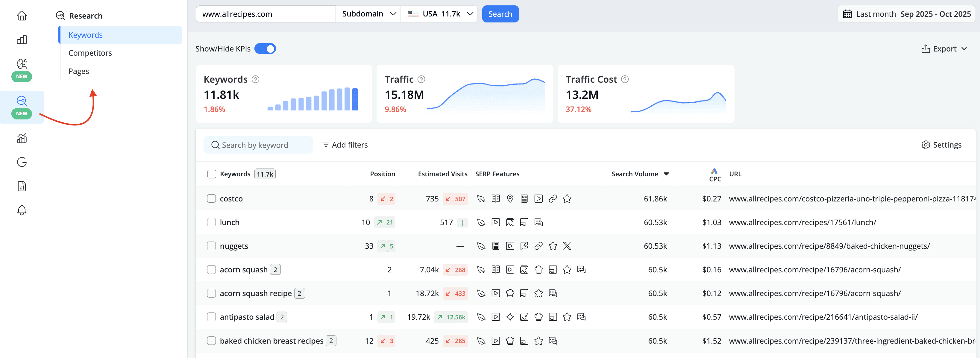Check the acorn squash row checkbox

click(212, 270)
